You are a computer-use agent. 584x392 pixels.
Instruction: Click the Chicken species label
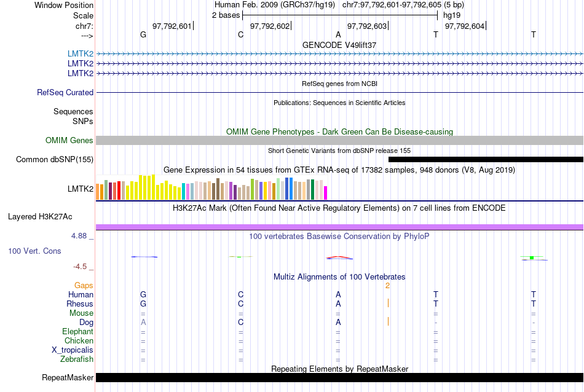[x=79, y=340]
